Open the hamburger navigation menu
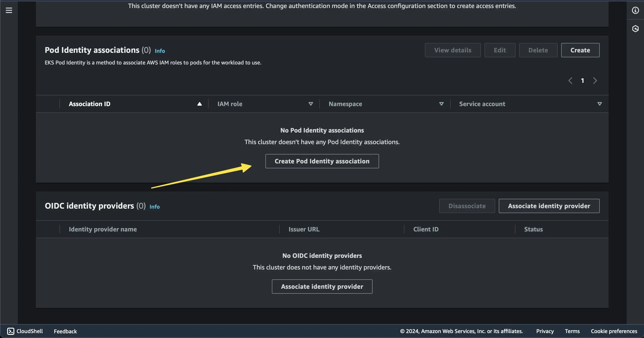The height and width of the screenshot is (338, 644). coord(9,10)
